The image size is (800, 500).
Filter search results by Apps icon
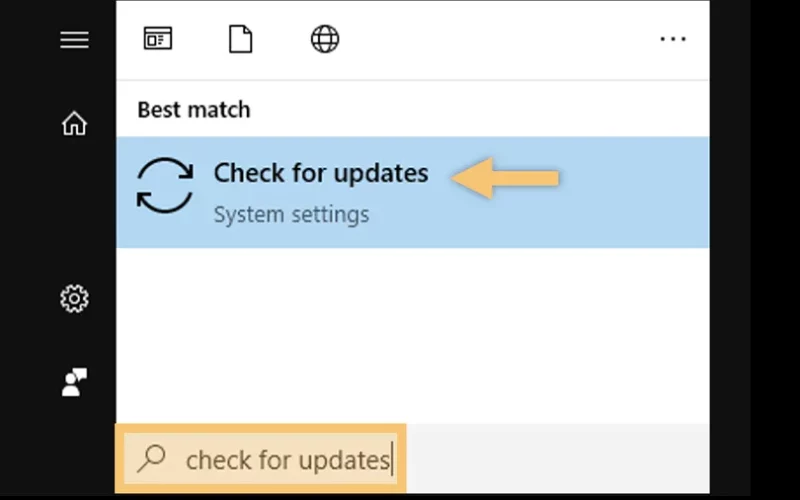coord(158,39)
